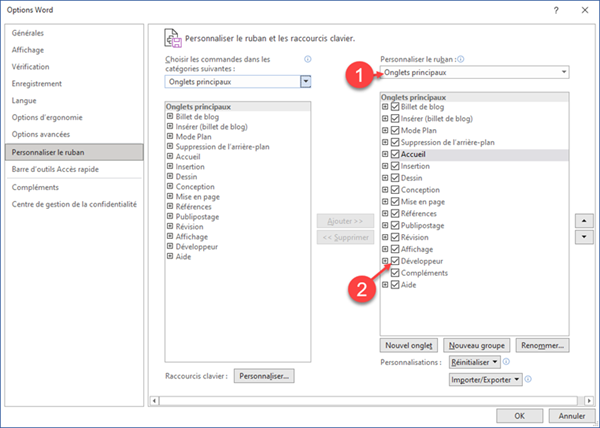Screen dimensions: 600x428
Task: Click the horizontal scrollbar right arrow
Action: [x=589, y=401]
